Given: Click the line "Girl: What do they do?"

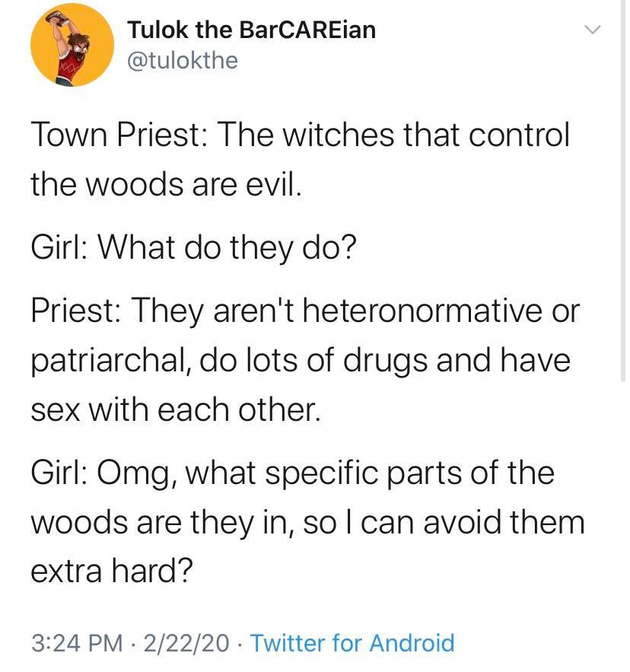Looking at the screenshot, I should click(x=193, y=247).
